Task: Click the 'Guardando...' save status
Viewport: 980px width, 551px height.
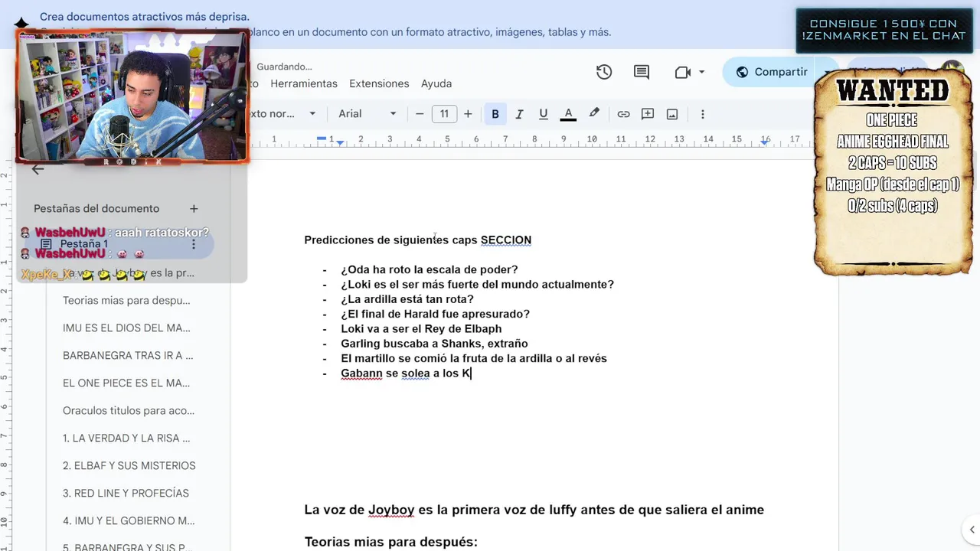Action: [285, 67]
